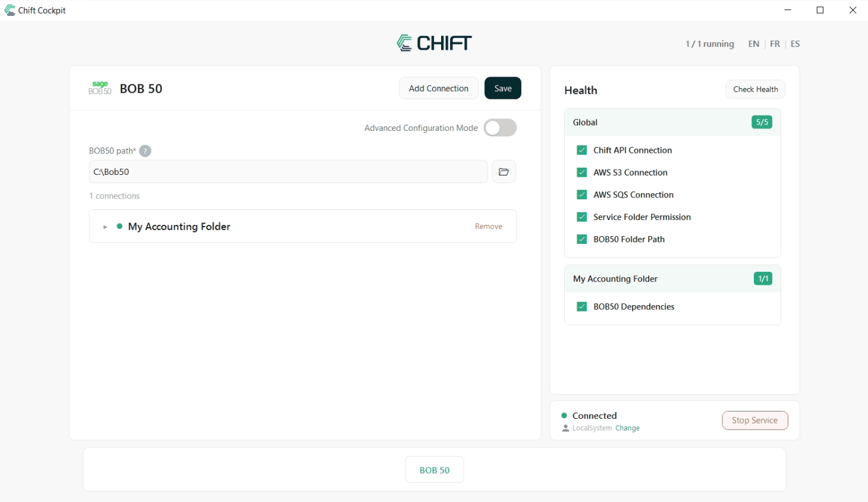This screenshot has height=502, width=868.
Task: Click the 'Connected' status text
Action: pyautogui.click(x=595, y=416)
